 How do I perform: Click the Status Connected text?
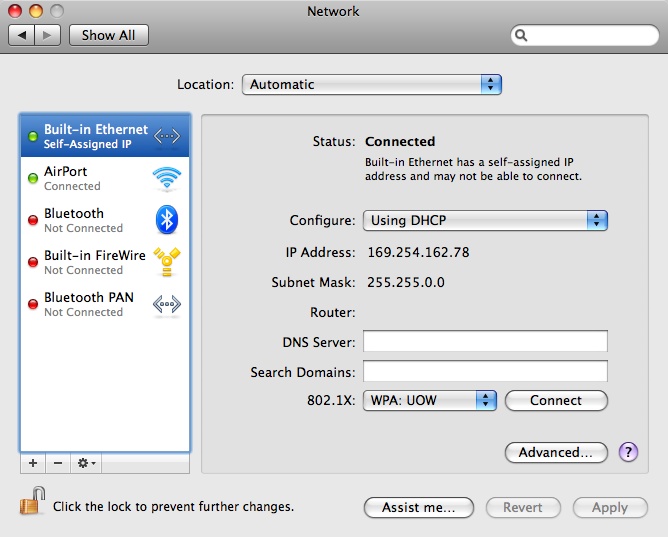(x=400, y=141)
